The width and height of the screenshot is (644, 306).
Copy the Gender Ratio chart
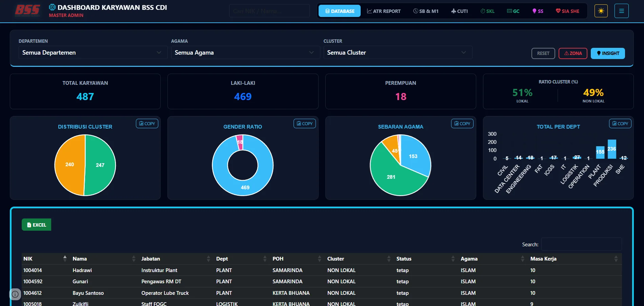pyautogui.click(x=305, y=123)
